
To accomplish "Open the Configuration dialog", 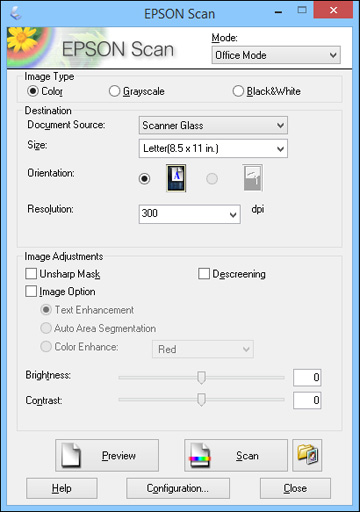I will (178, 488).
